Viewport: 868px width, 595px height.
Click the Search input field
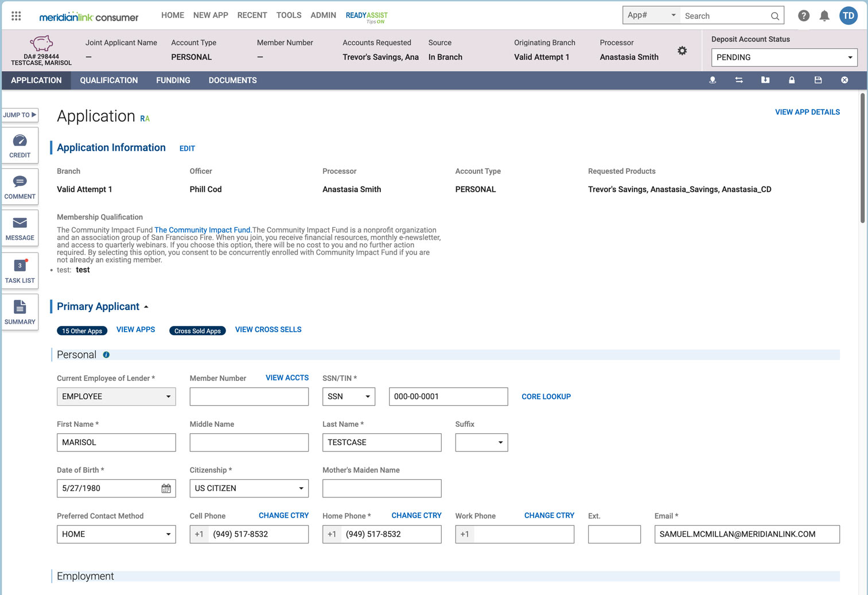[x=726, y=15]
